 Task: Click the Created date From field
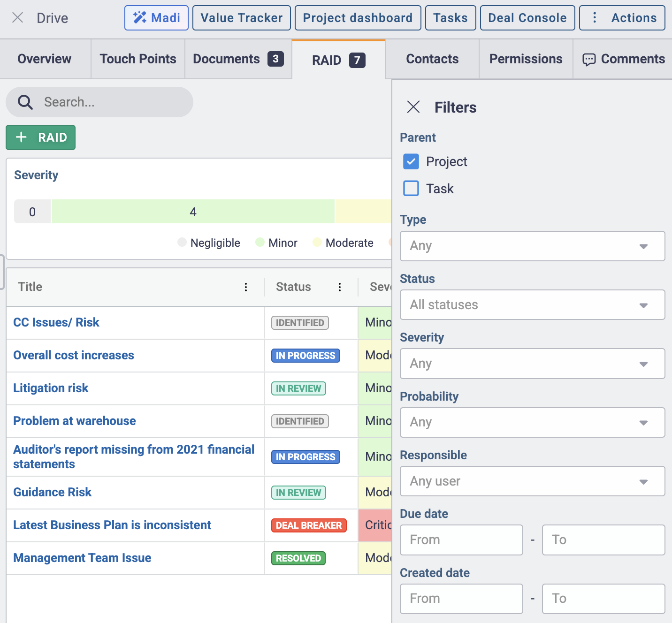461,599
